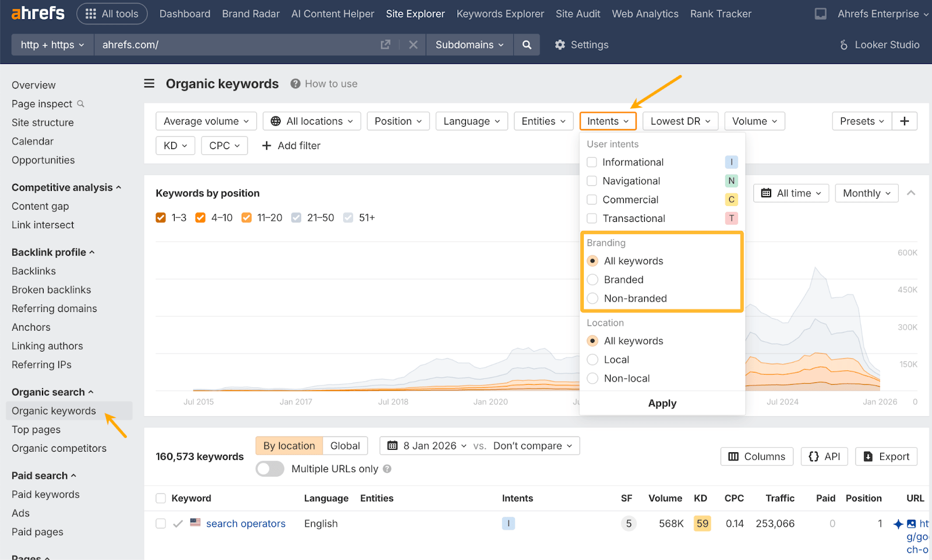Open the search operators keyword link
The width and height of the screenshot is (932, 560).
pyautogui.click(x=245, y=523)
